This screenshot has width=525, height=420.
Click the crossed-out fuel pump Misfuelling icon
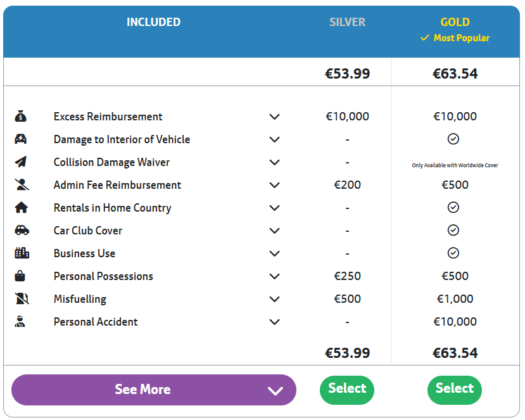pyautogui.click(x=22, y=298)
